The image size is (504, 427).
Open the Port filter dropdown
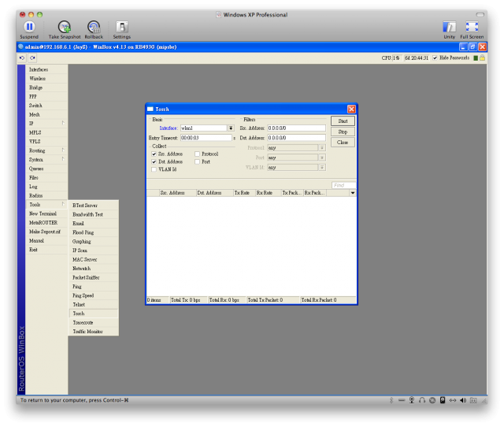[322, 158]
